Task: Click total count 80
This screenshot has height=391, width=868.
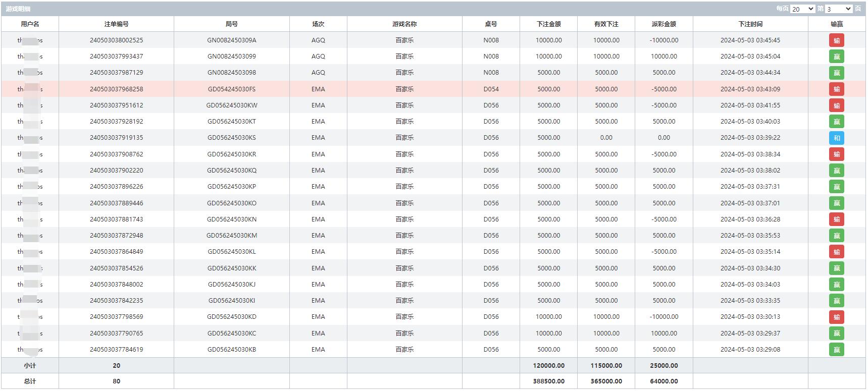Action: (x=116, y=381)
